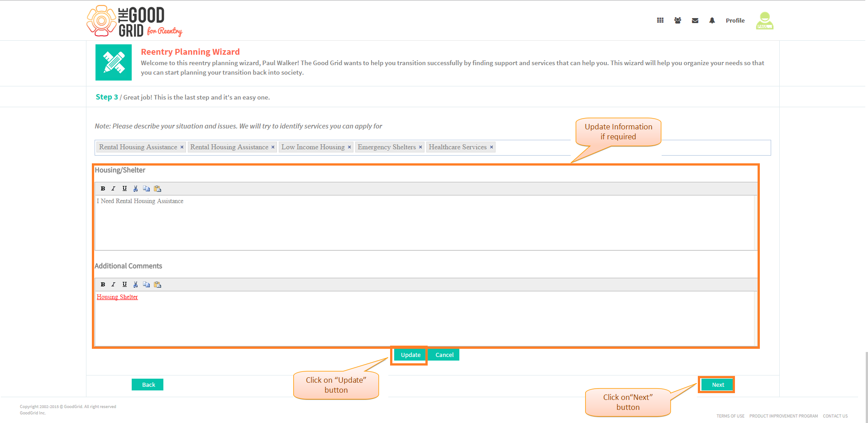The image size is (868, 423).
Task: Click Paste icon in Housing/Shelter editor
Action: (x=157, y=189)
